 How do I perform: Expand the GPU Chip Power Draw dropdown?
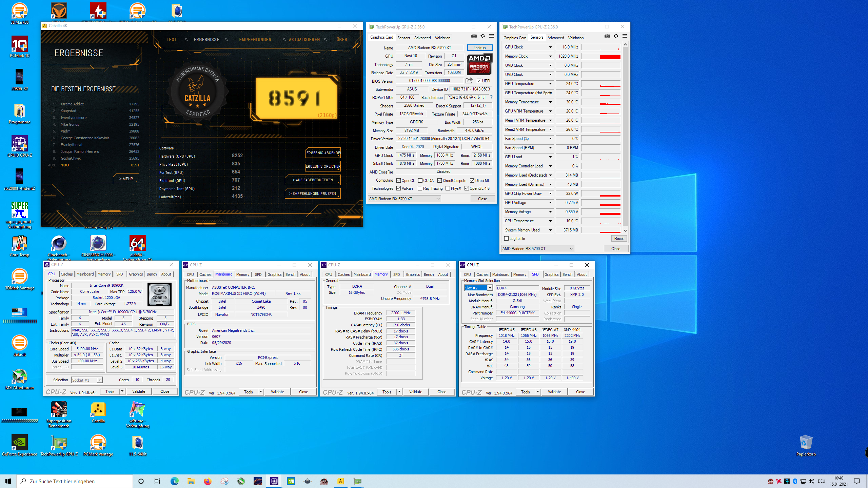550,194
